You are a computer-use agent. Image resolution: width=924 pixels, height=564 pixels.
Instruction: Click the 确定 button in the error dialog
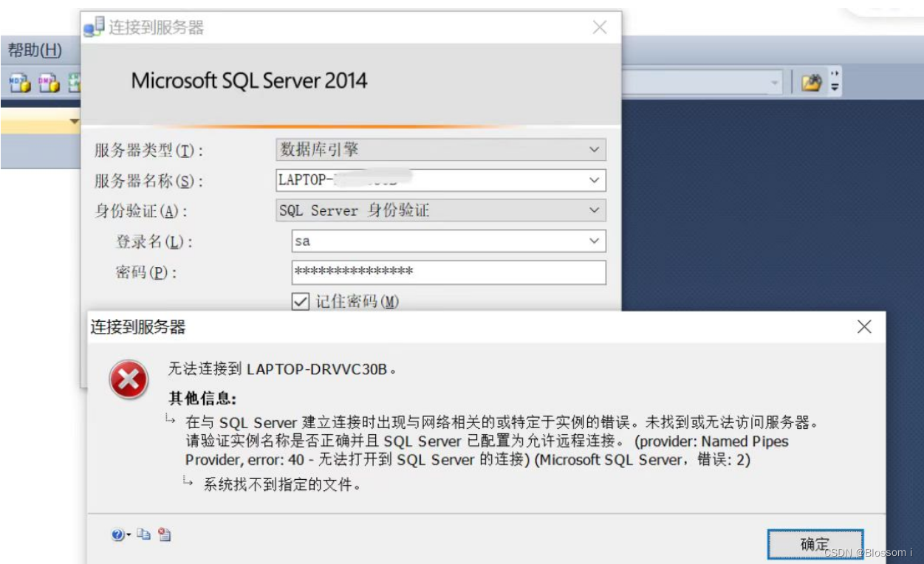(x=815, y=545)
